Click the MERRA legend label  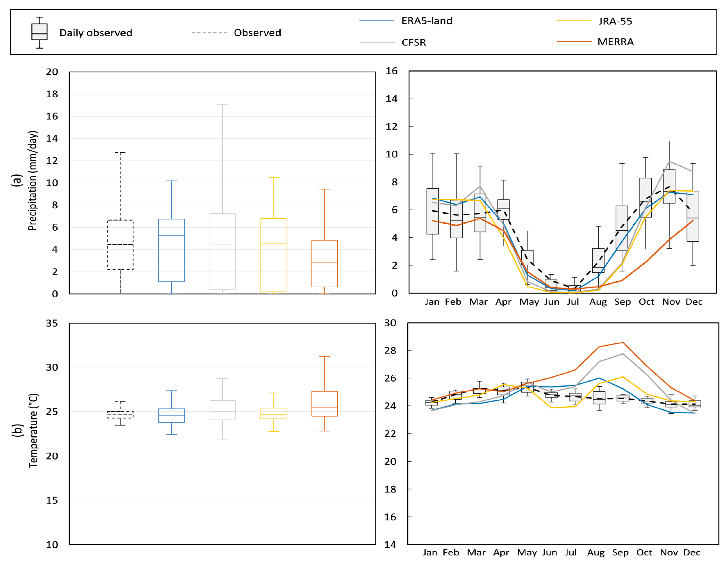point(615,42)
